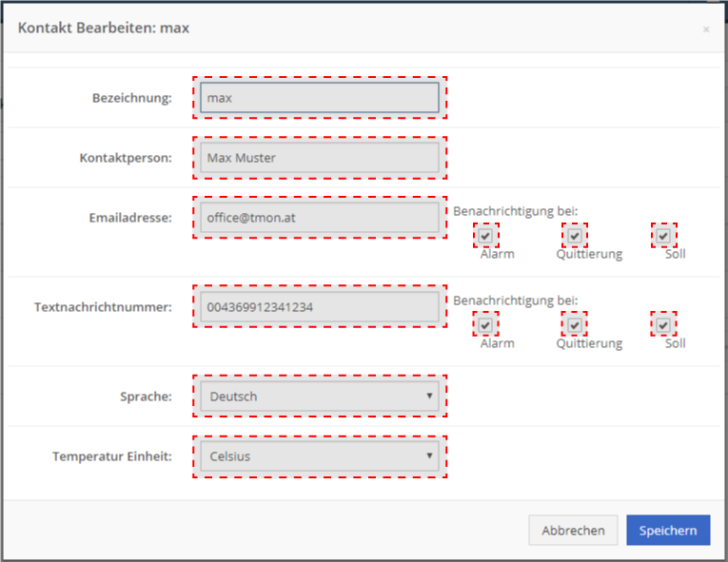Open the Sprache dropdown showing Deutsch
Viewport: 728px width, 562px height.
point(320,397)
